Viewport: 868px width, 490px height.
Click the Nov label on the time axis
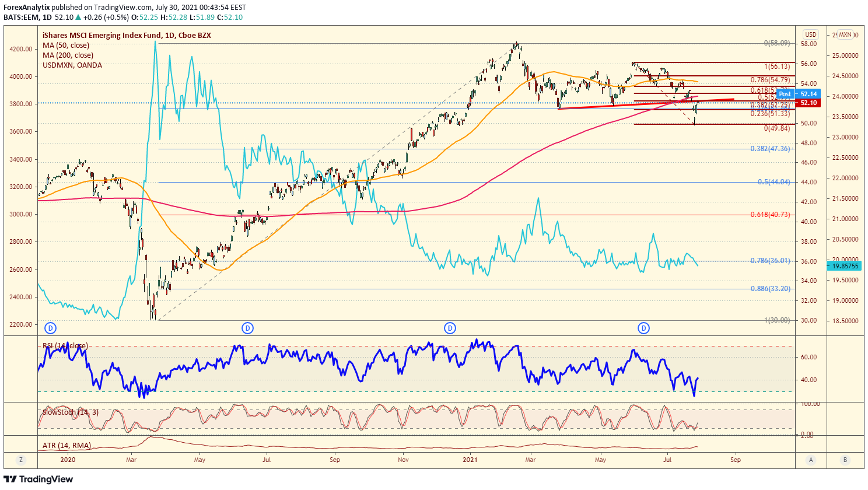(403, 460)
